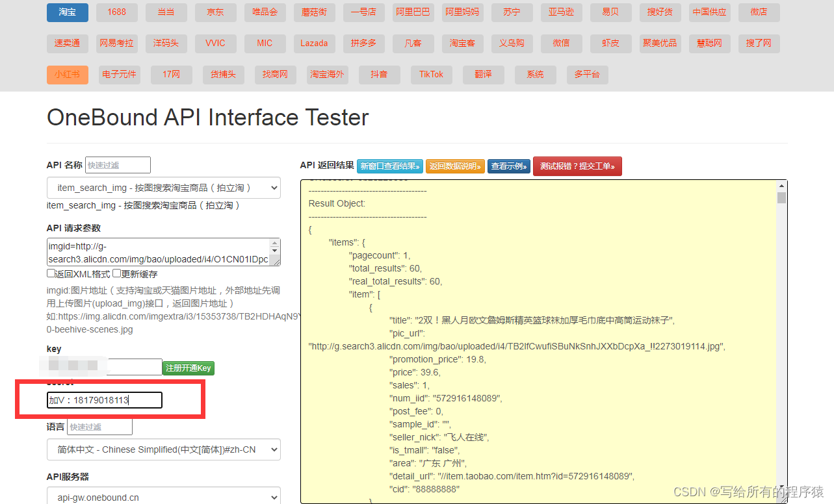Screen dimensions: 834x504
Task: Click the secret input field
Action: 105,400
